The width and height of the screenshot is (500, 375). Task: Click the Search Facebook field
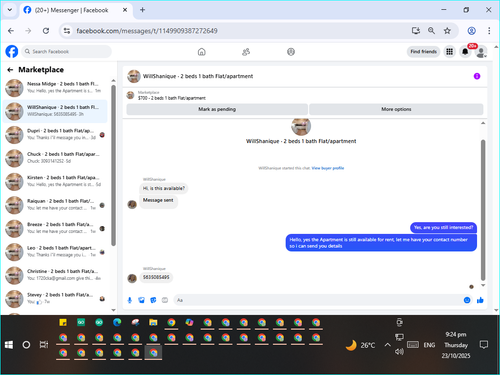pos(67,52)
